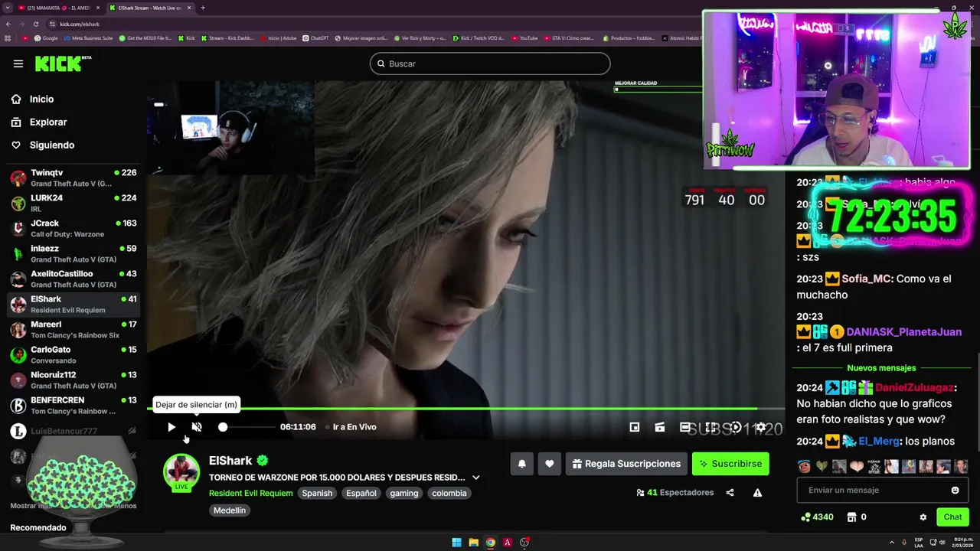
Task: Open File Explorer from the taskbar
Action: 473,543
